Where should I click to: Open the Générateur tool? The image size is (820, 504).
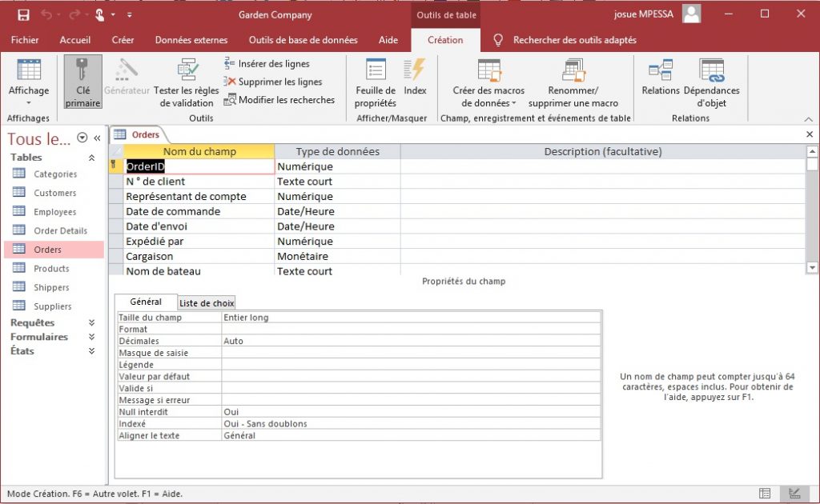[x=127, y=81]
